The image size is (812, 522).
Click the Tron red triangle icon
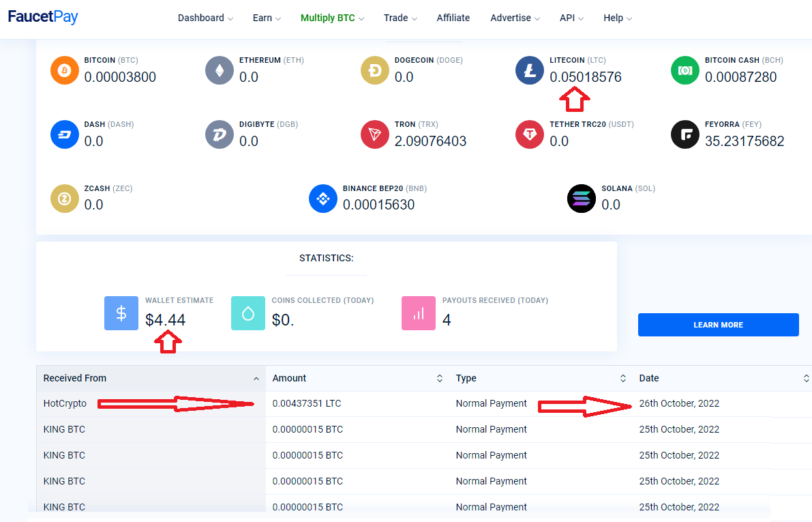(x=375, y=134)
